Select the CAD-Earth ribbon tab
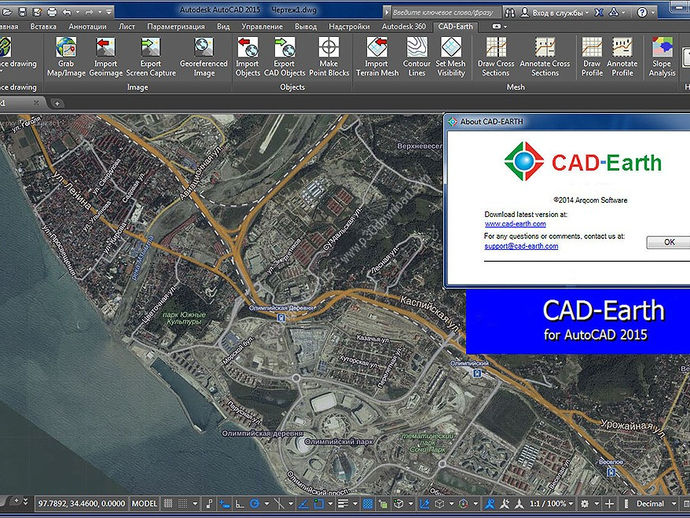The width and height of the screenshot is (690, 518). pyautogui.click(x=455, y=26)
